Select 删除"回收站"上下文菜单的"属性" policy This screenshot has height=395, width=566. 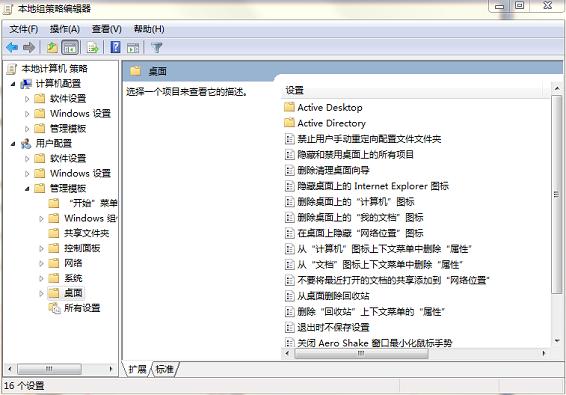point(371,312)
